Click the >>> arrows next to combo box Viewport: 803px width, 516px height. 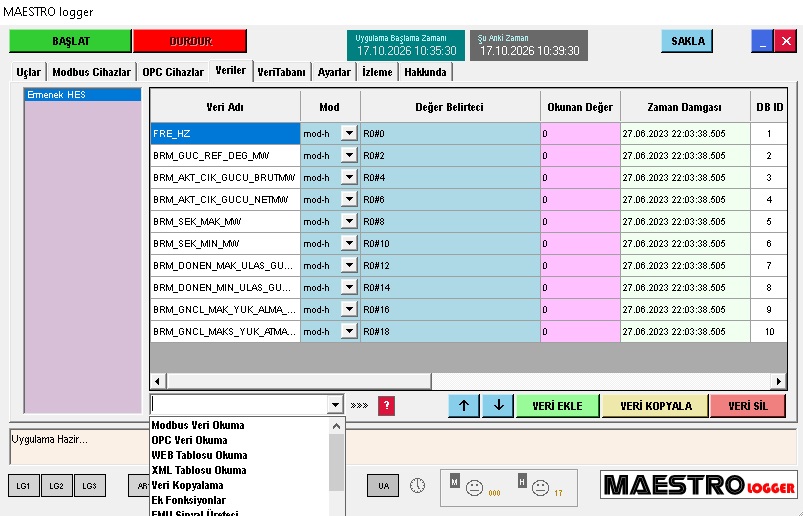[360, 405]
